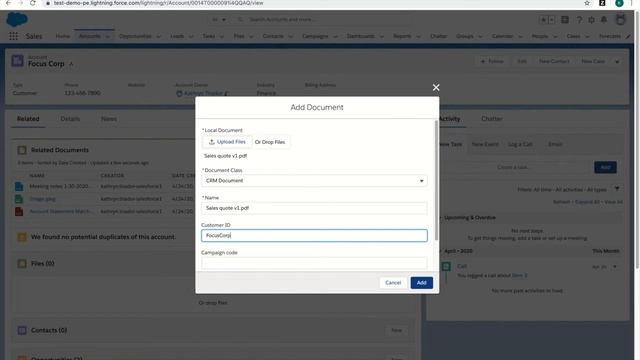Bookmark this page with the star icon
The width and height of the screenshot is (640, 360).
tap(587, 3)
